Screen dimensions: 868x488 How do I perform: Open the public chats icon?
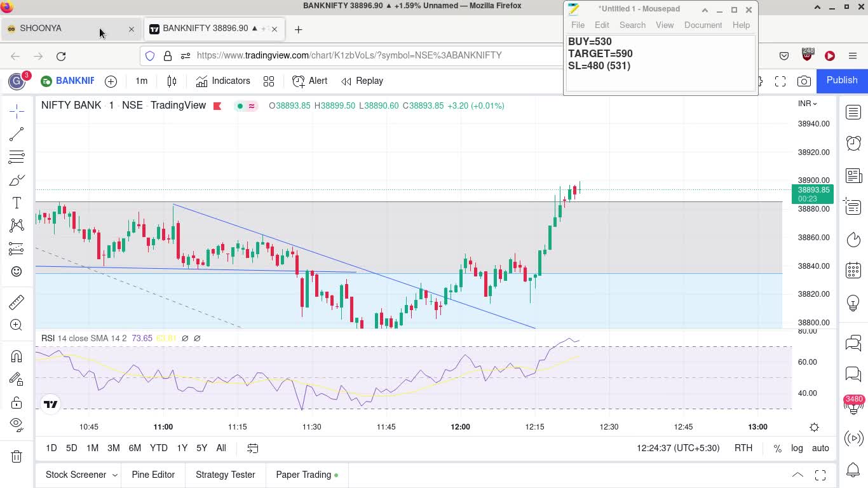click(853, 344)
